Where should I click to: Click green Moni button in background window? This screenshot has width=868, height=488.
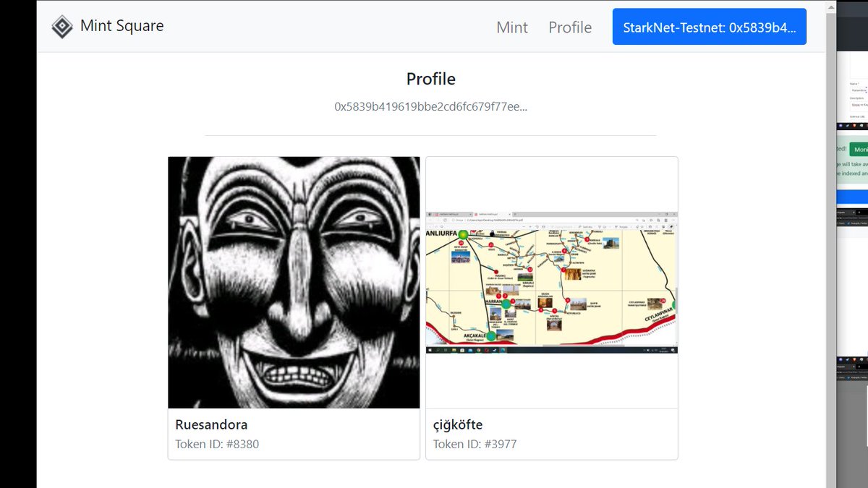(x=859, y=150)
